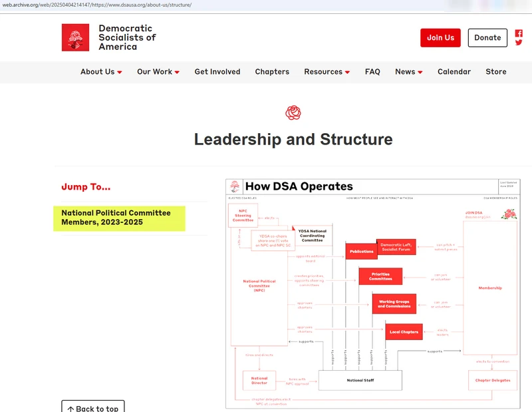Visit the Store from the navigation bar
The height and width of the screenshot is (412, 532).
495,72
